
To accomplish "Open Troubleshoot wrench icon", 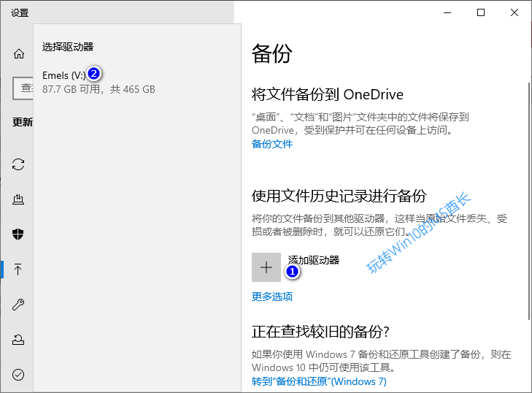I will [18, 305].
